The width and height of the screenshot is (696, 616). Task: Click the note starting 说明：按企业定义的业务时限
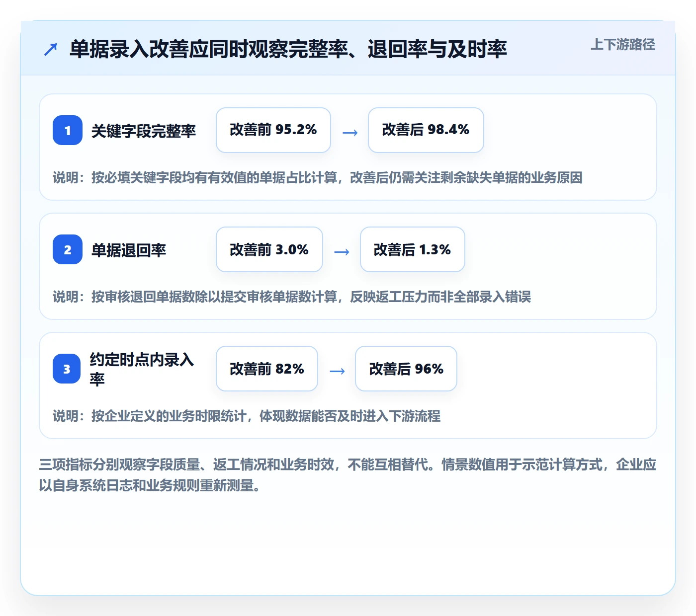247,416
